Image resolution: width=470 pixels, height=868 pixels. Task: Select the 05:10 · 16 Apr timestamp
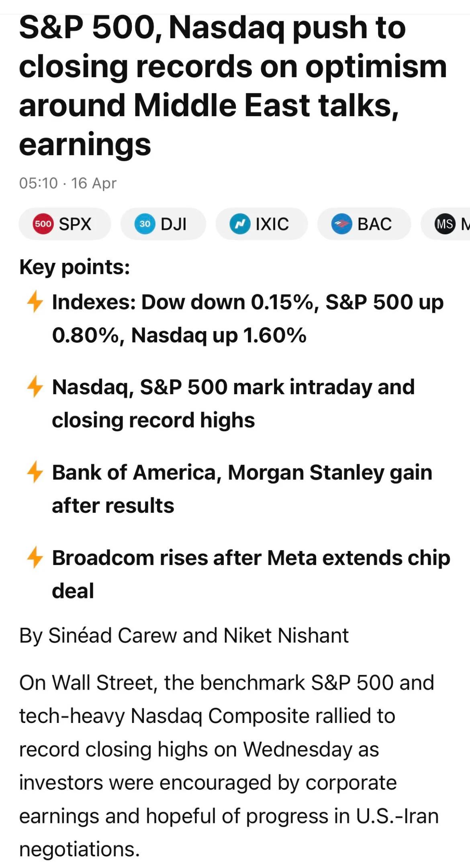(67, 183)
